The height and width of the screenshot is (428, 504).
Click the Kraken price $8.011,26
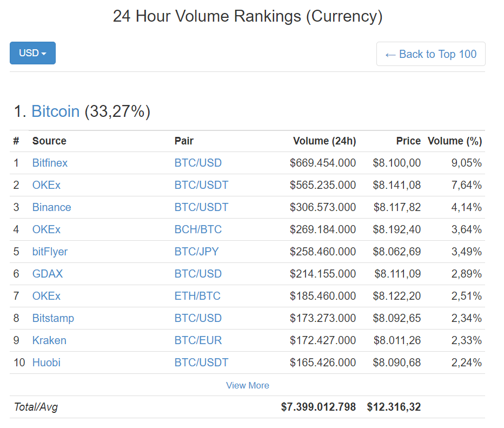pyautogui.click(x=397, y=340)
